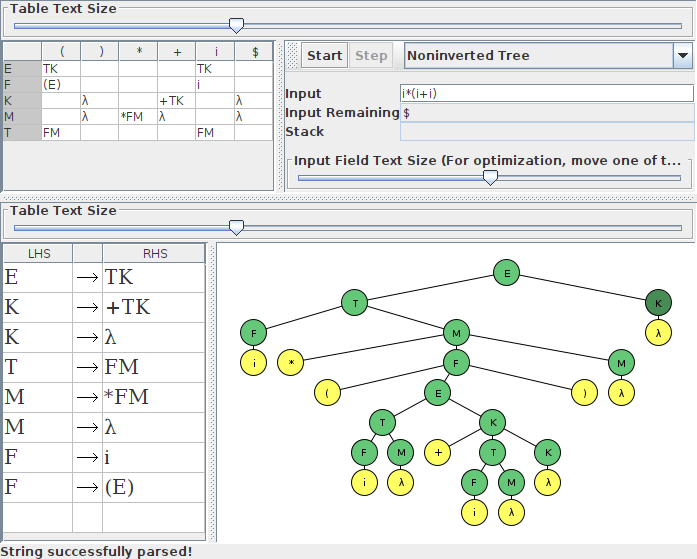Click the yellow open parenthesis leaf
The width and height of the screenshot is (697, 559).
[x=327, y=393]
